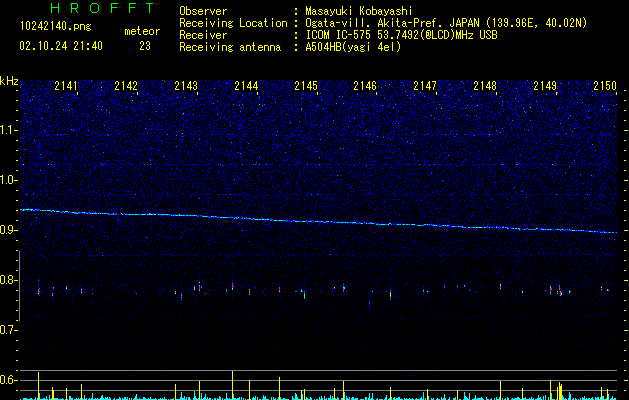Click the 0.8 frequency axis label
This screenshot has height=400, width=629.
pyautogui.click(x=8, y=280)
